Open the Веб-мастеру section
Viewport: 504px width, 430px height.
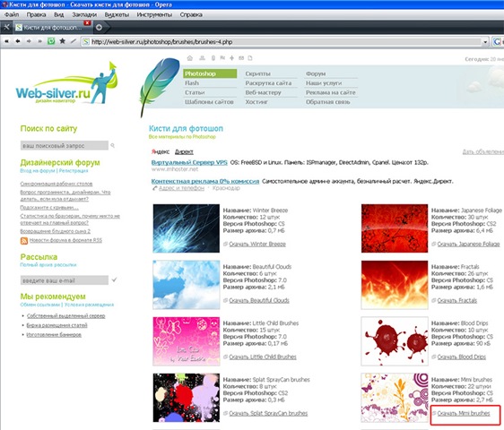[264, 92]
